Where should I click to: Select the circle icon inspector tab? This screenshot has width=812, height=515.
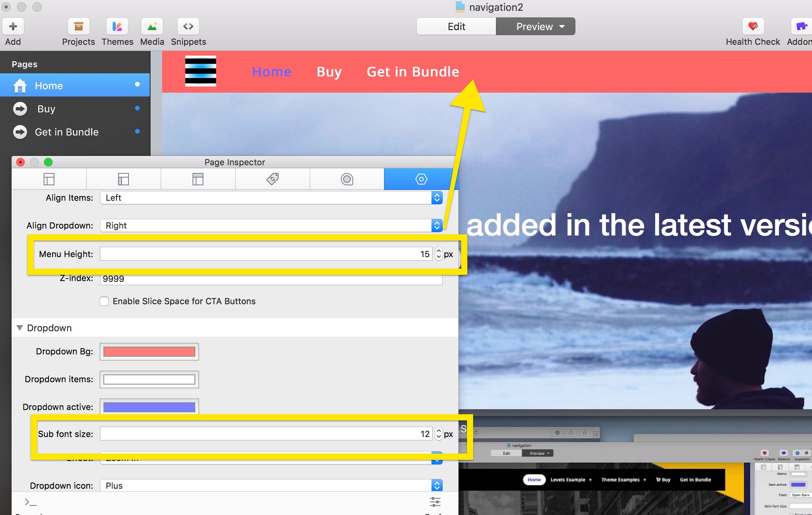coord(347,179)
